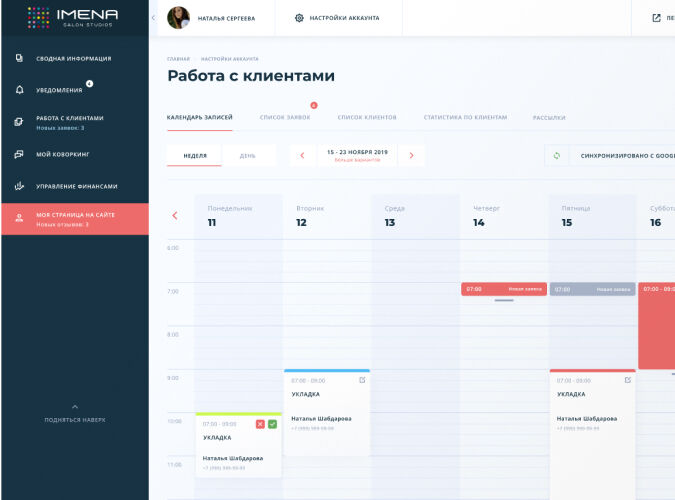Click the external link icon at top right
Viewport: 675px width, 500px height.
click(x=656, y=18)
